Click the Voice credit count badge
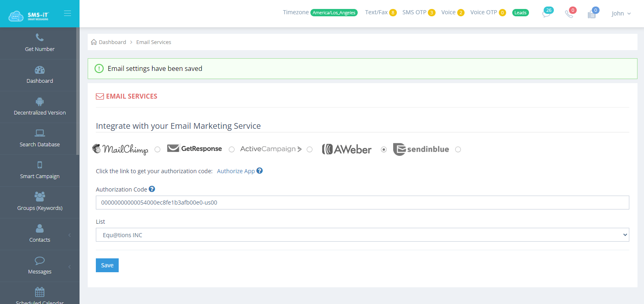The image size is (644, 304). point(461,13)
